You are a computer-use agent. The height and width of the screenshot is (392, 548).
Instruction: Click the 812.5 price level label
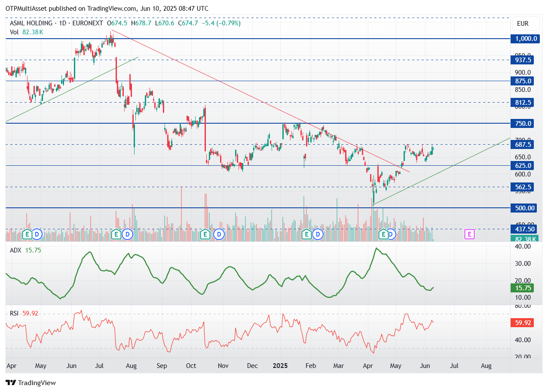tap(522, 102)
